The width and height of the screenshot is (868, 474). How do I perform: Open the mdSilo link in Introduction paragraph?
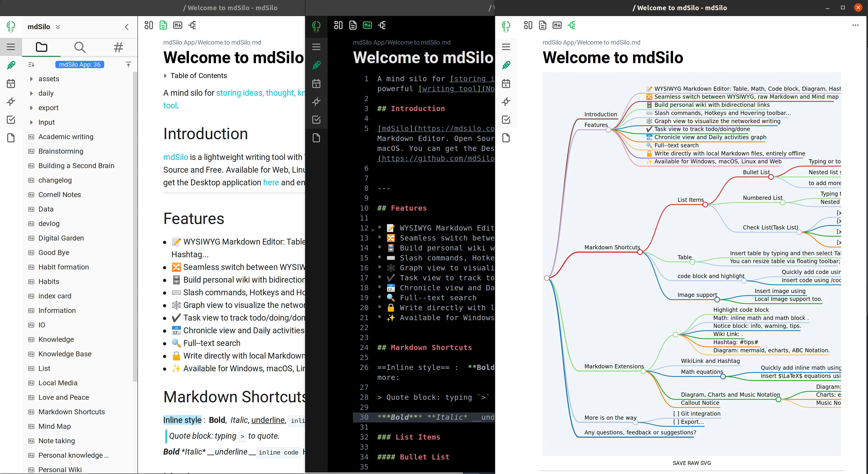[x=175, y=157]
